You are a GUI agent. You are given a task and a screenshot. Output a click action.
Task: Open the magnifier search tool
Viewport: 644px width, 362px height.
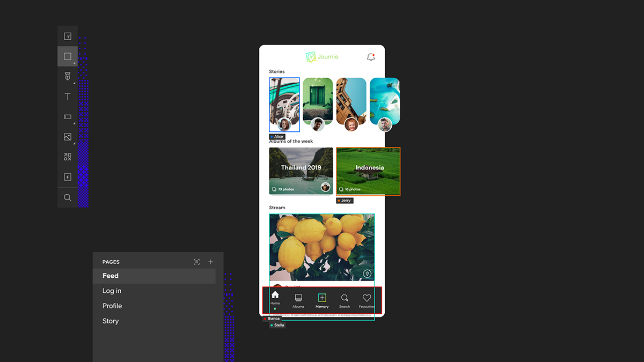tap(68, 197)
